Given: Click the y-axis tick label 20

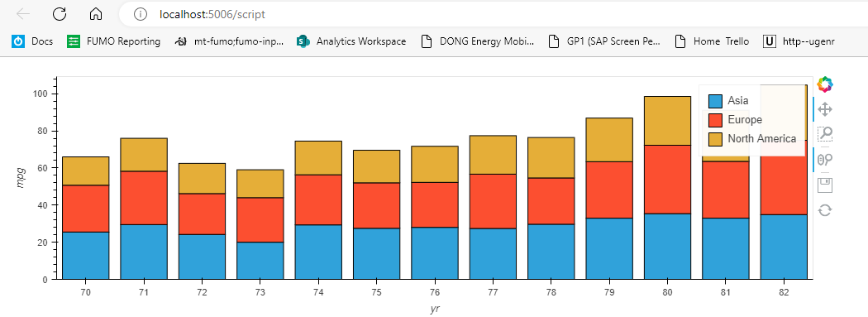Looking at the screenshot, I should [44, 243].
